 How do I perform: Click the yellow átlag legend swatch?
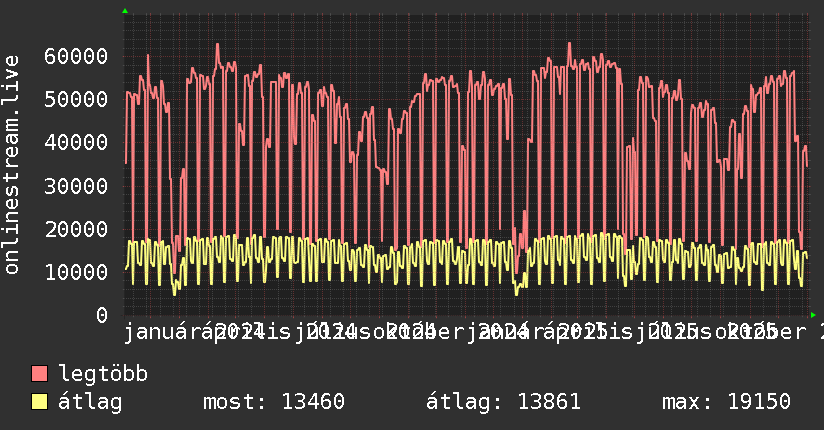coord(39,402)
